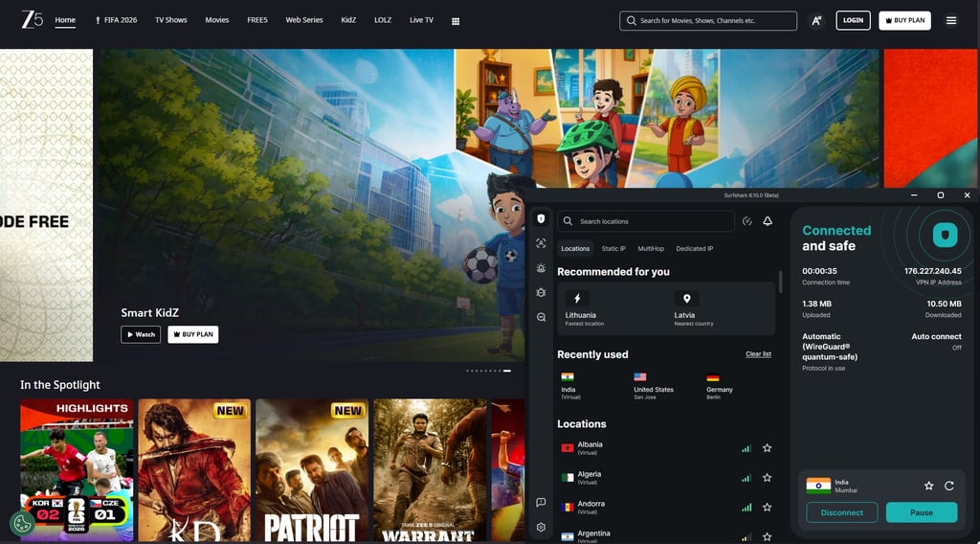Click the language selector icon
980x544 pixels.
point(816,21)
